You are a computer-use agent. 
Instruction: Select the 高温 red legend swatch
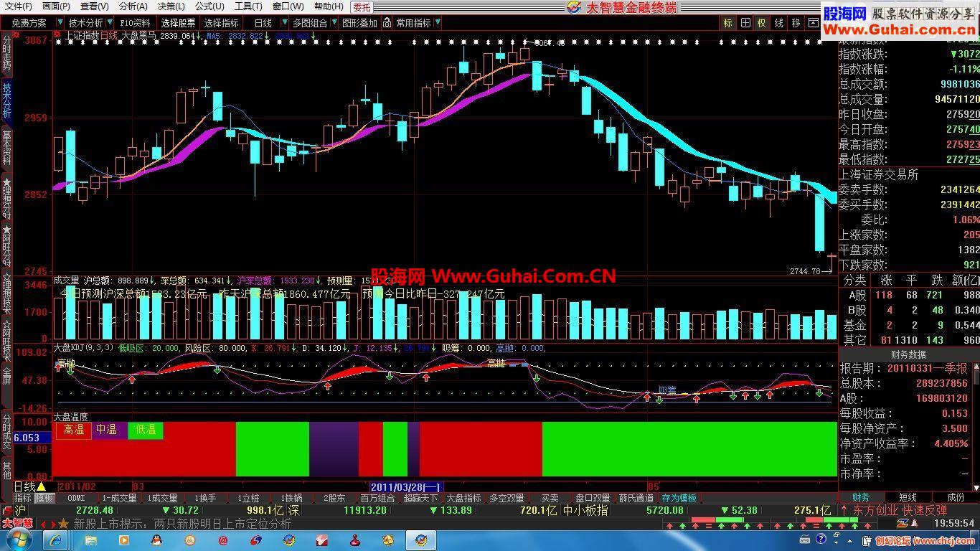pos(74,430)
